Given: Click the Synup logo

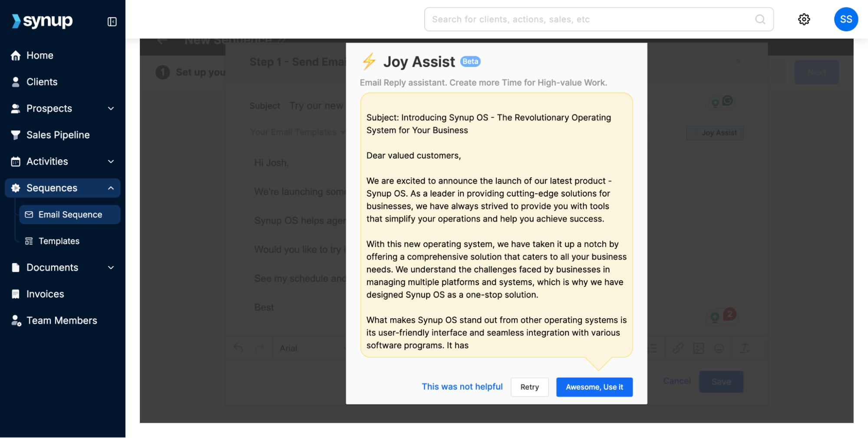Looking at the screenshot, I should pos(42,21).
